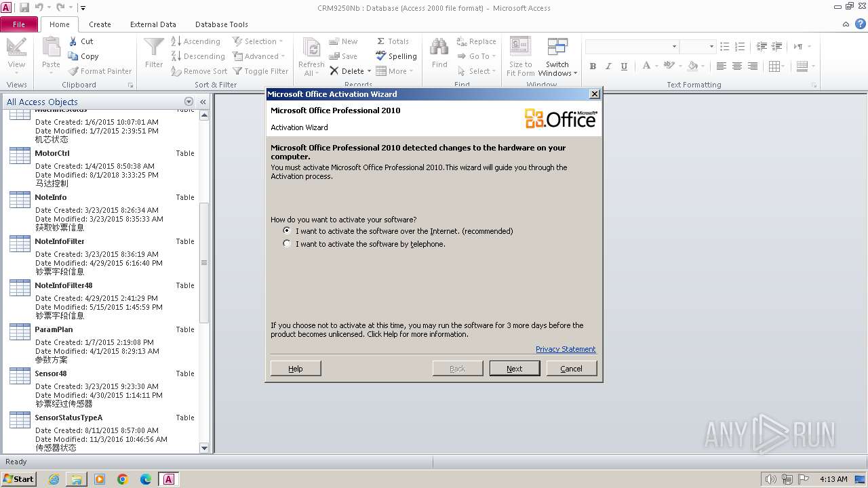Open All Access Objects category dropdown
This screenshot has height=488, width=868.
(189, 102)
